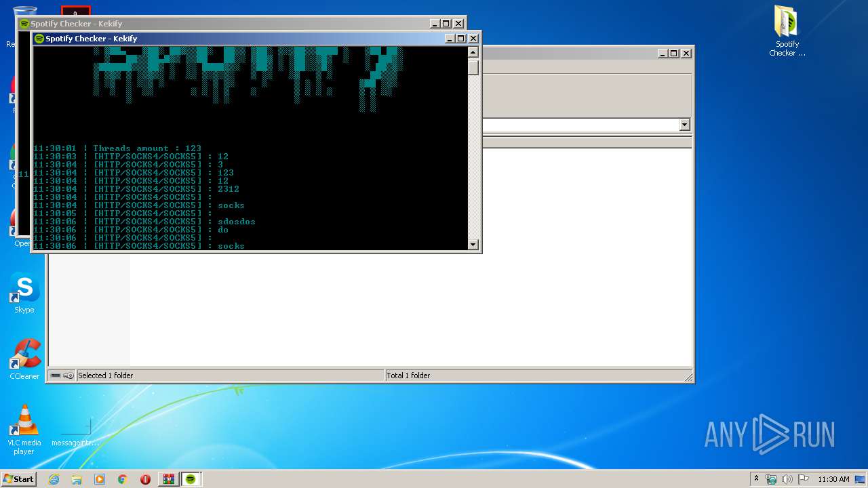Close the front Spotify Checker console

(x=473, y=39)
